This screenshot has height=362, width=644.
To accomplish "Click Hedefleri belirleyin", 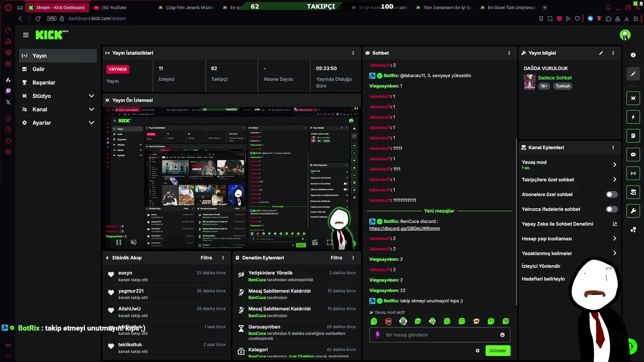I will coord(543,279).
